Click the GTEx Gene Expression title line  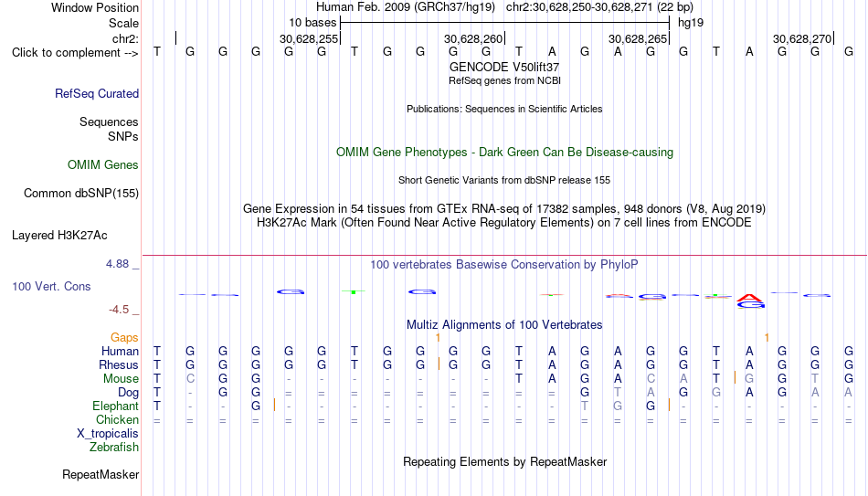504,208
